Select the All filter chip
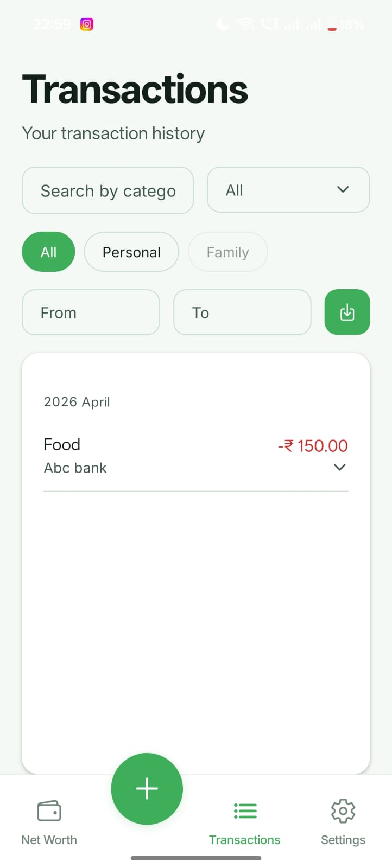392x868 pixels. click(48, 252)
